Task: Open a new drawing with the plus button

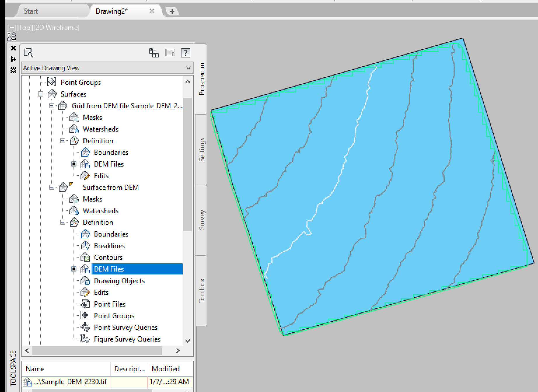Action: (172, 11)
